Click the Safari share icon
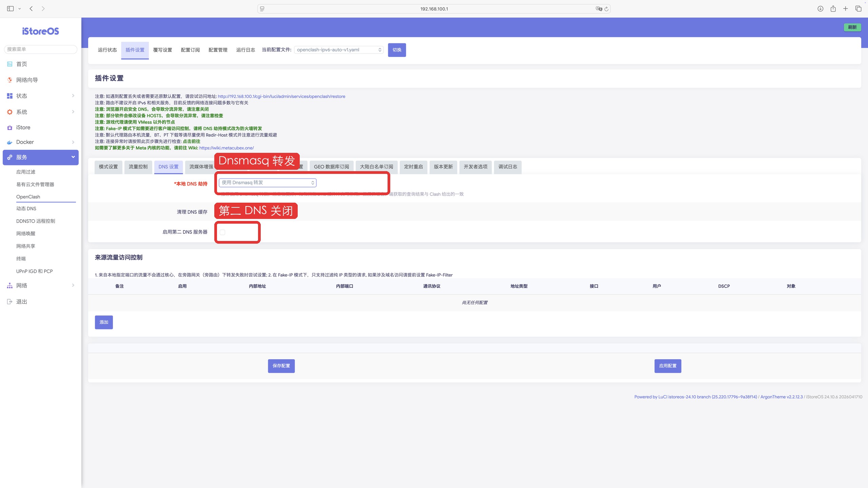Image resolution: width=868 pixels, height=488 pixels. click(x=833, y=9)
